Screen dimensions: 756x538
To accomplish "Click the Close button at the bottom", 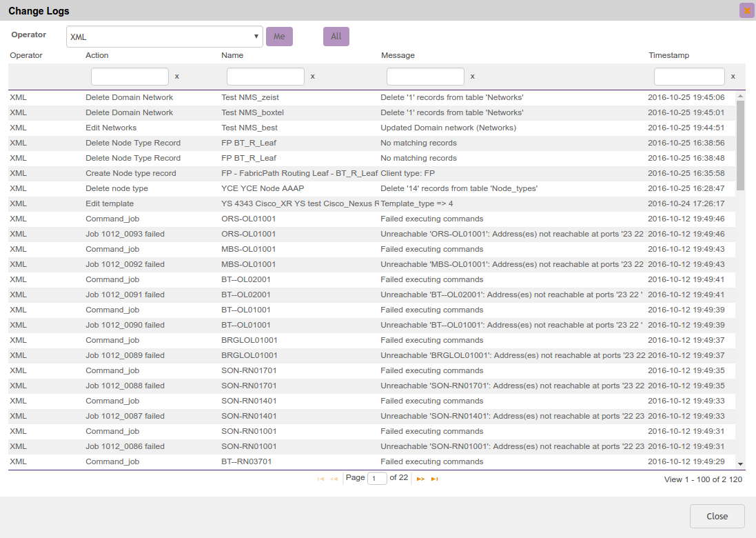I will pos(717,516).
